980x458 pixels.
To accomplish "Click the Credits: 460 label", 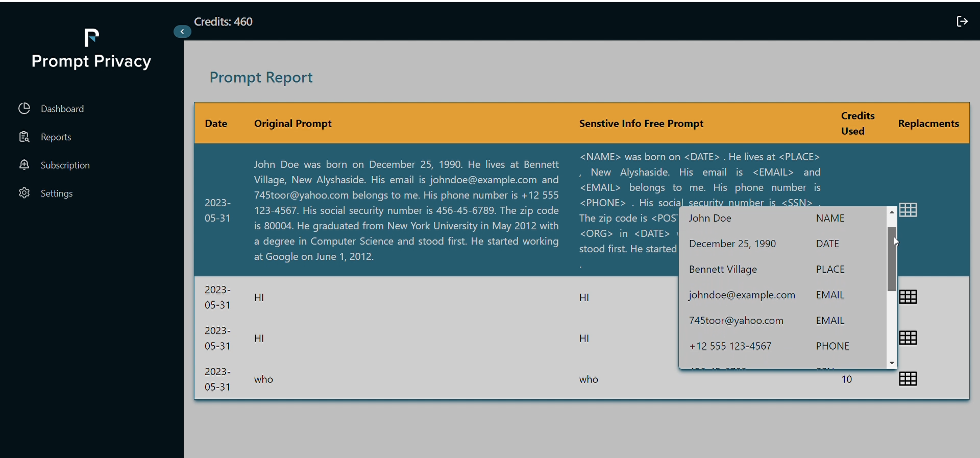I will pyautogui.click(x=224, y=21).
